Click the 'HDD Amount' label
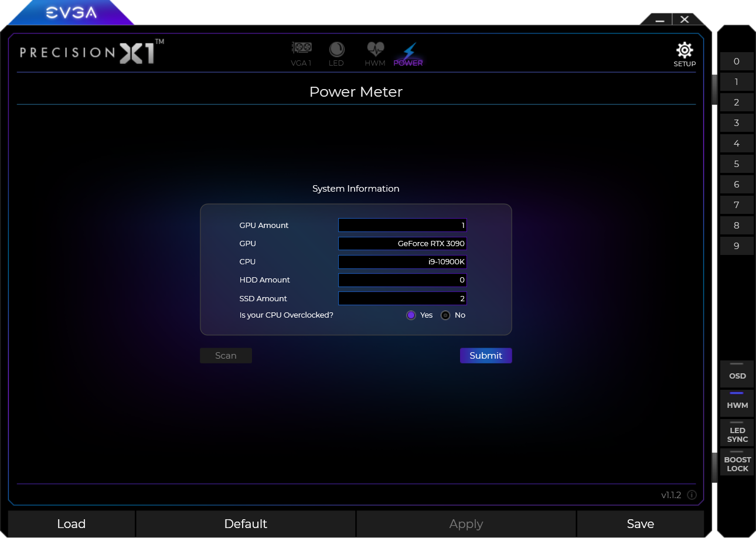Viewport: 756px width, 538px height. 265,280
